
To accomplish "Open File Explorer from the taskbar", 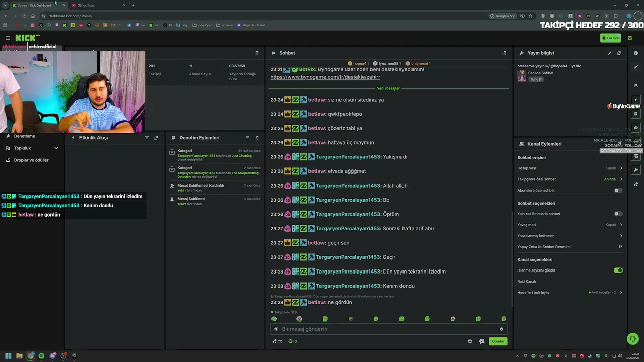I will point(19,356).
